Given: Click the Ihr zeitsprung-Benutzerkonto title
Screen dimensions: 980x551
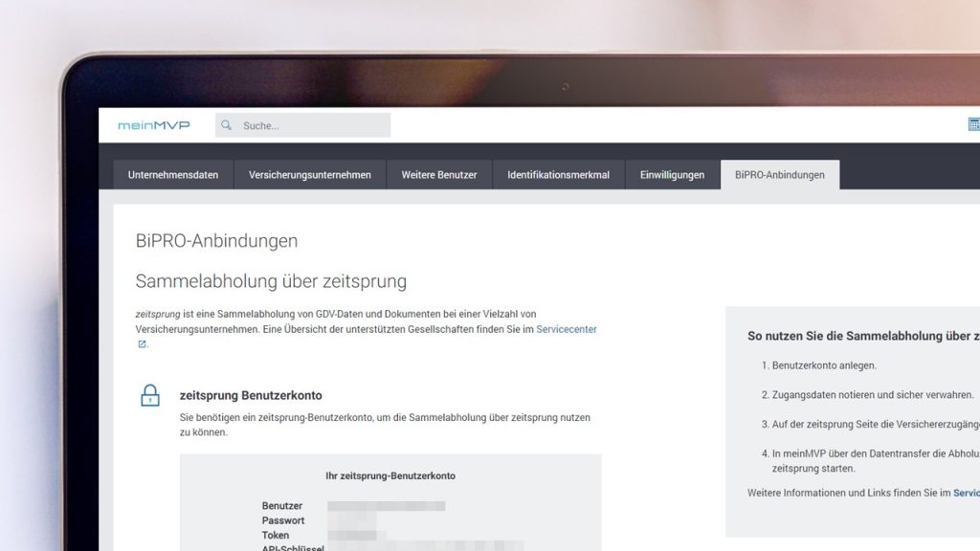Looking at the screenshot, I should tap(390, 476).
